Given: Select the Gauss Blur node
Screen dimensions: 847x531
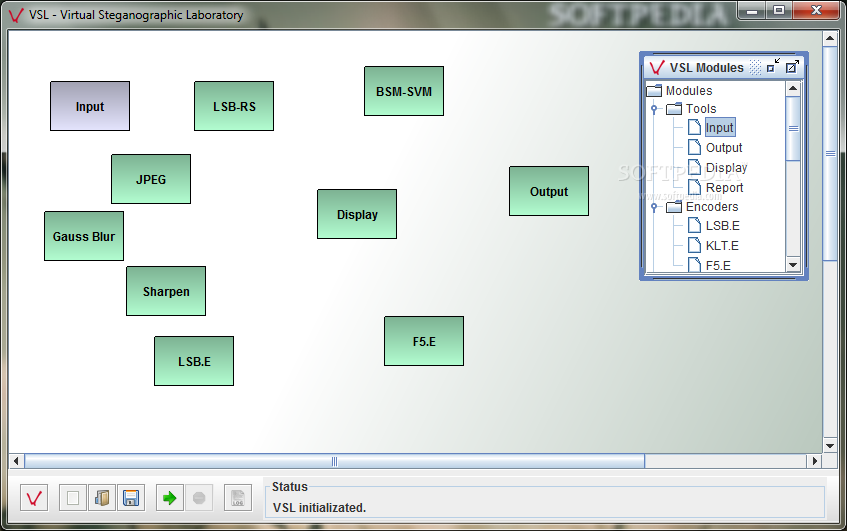Looking at the screenshot, I should click(x=84, y=236).
